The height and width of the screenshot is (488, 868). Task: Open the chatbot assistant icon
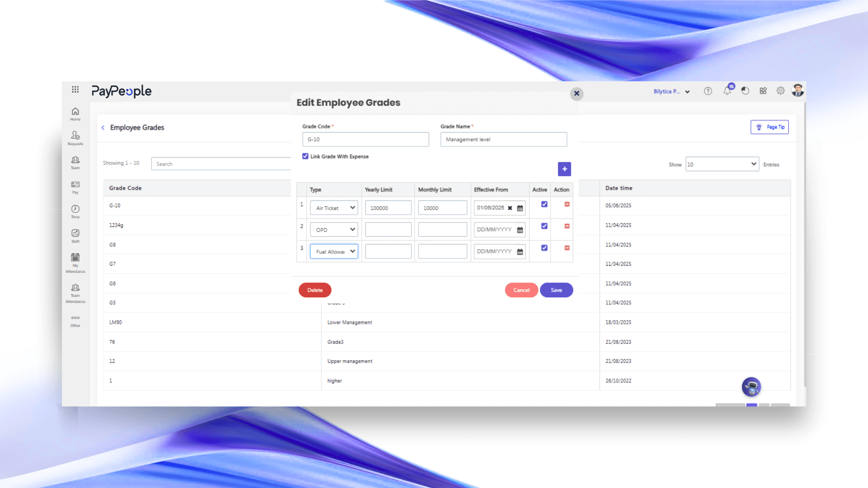coord(751,387)
